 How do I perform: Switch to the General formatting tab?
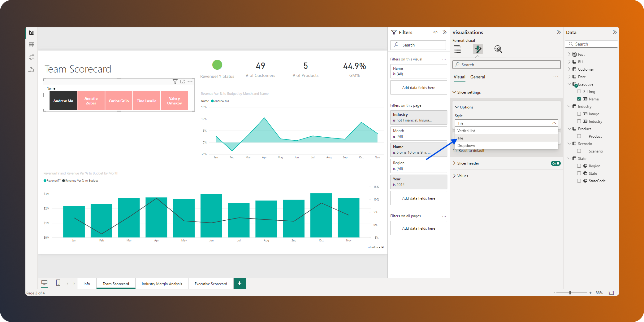coord(478,77)
